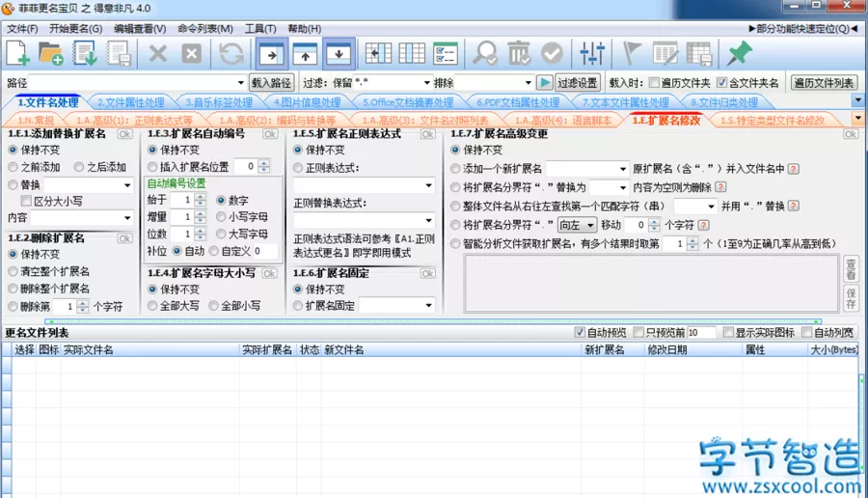Click the boxed X clear-all icon

(x=192, y=54)
